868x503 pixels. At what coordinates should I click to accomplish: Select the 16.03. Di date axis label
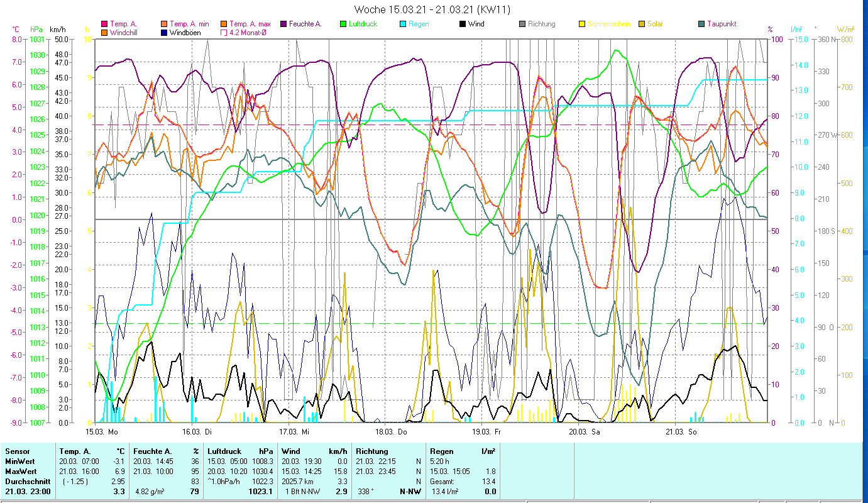[197, 432]
